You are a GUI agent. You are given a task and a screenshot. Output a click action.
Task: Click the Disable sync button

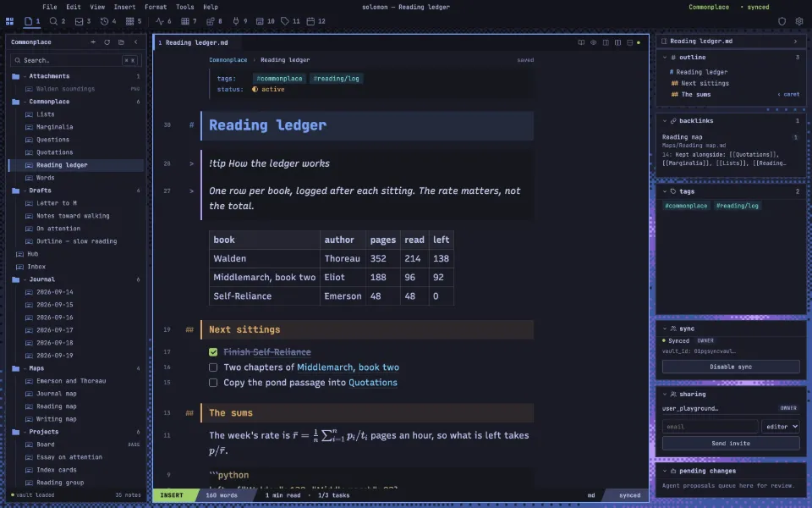tap(731, 367)
